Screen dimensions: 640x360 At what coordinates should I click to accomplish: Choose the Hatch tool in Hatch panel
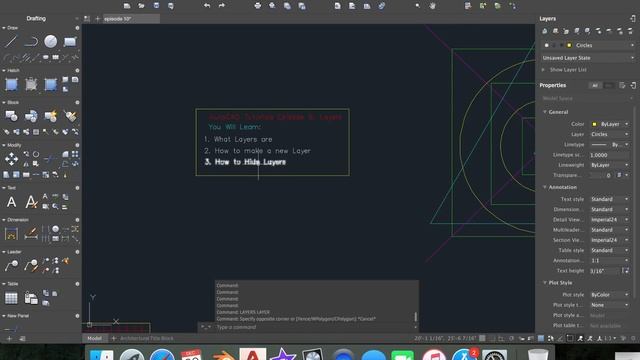pyautogui.click(x=11, y=84)
